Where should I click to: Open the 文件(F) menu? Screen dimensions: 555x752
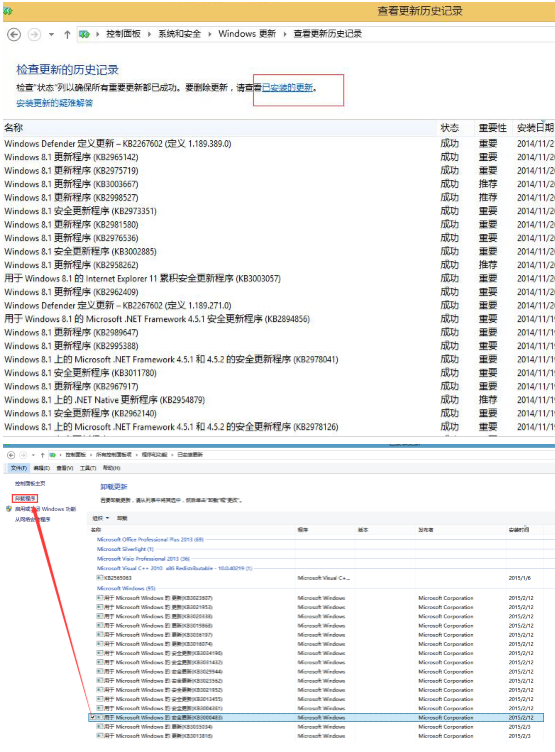click(x=19, y=468)
